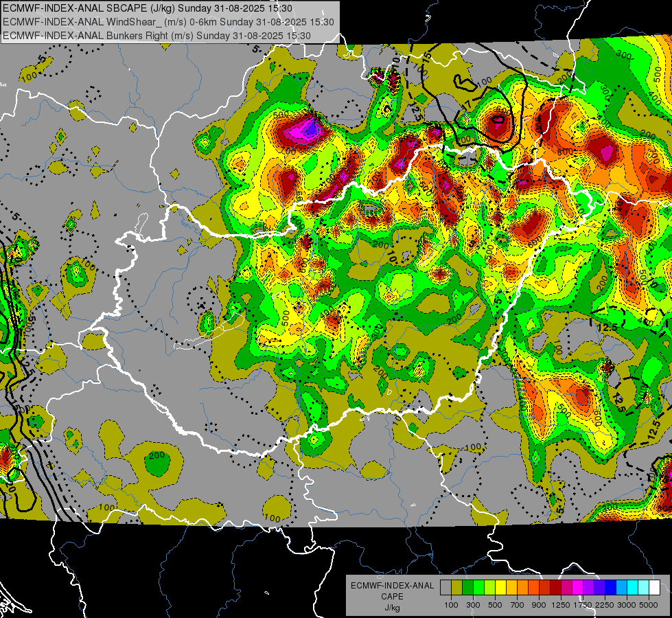Click the 900 tick label in legend
672x618 pixels.
click(539, 605)
